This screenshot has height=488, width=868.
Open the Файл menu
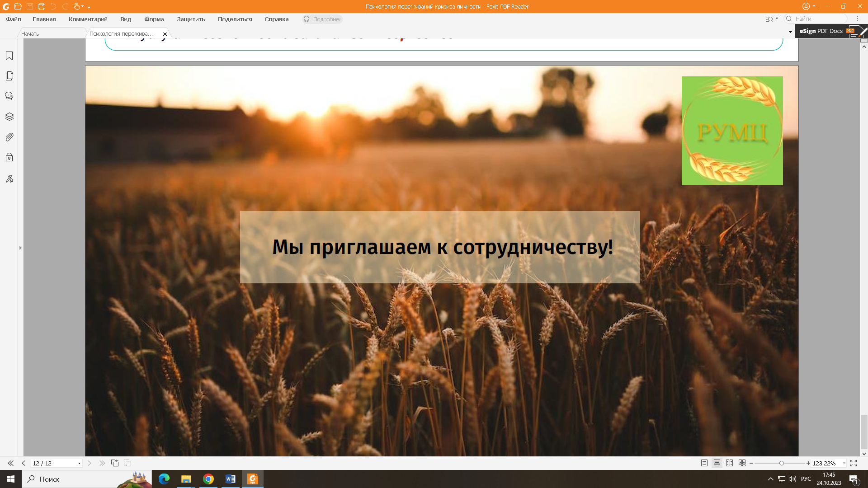14,19
